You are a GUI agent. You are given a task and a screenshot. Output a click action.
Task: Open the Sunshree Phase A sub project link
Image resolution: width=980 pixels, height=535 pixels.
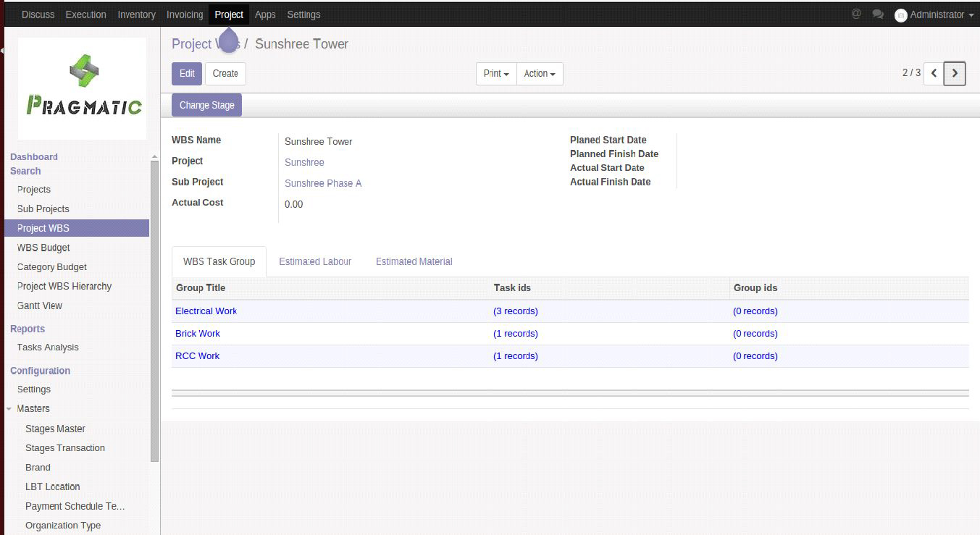(323, 183)
